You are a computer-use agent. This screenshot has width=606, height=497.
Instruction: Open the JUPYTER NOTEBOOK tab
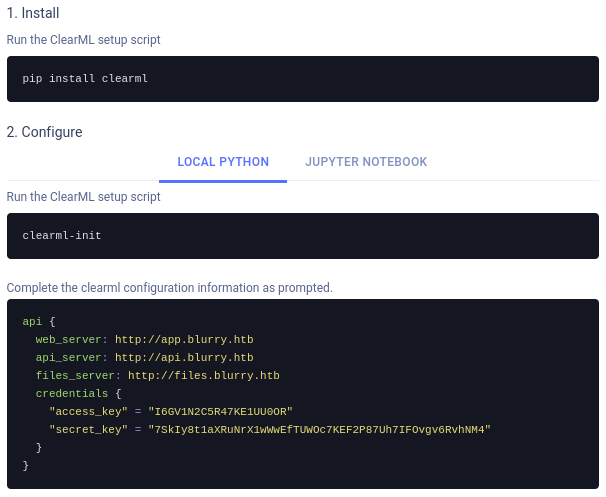click(366, 162)
